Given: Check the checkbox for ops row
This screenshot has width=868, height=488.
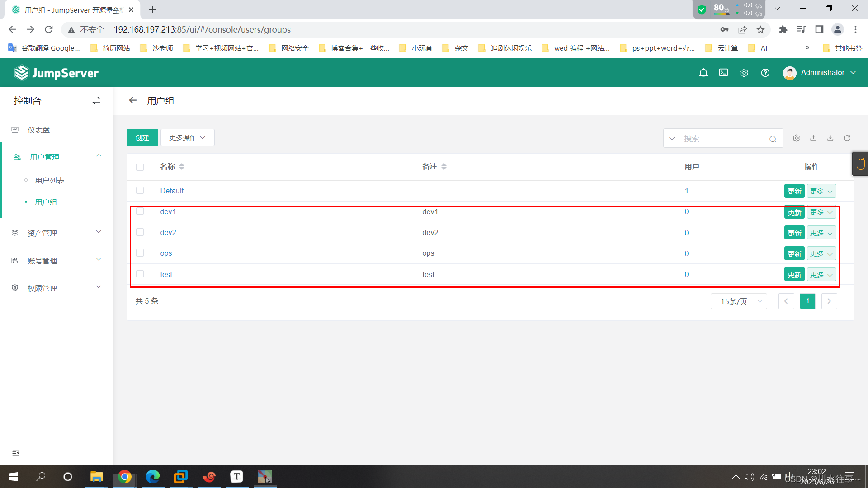Looking at the screenshot, I should pyautogui.click(x=140, y=253).
